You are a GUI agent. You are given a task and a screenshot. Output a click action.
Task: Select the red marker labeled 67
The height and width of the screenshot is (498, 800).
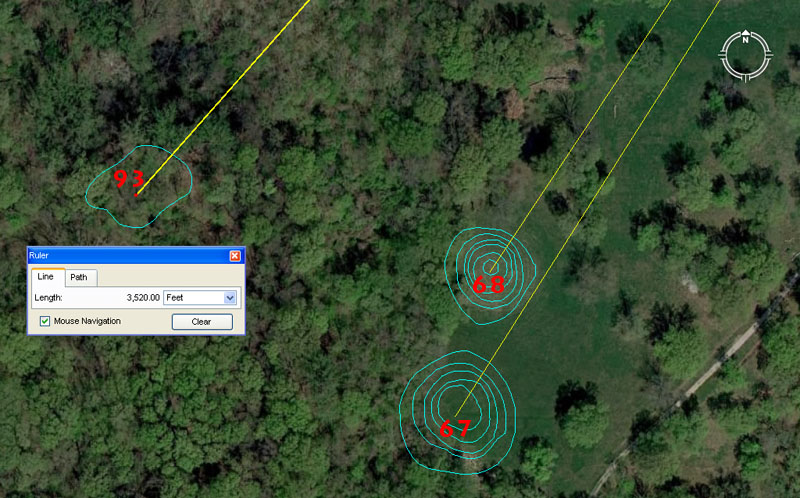[x=455, y=429]
